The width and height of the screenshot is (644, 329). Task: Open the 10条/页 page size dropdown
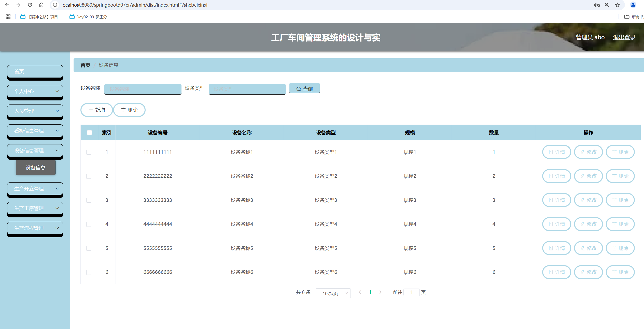pyautogui.click(x=333, y=293)
